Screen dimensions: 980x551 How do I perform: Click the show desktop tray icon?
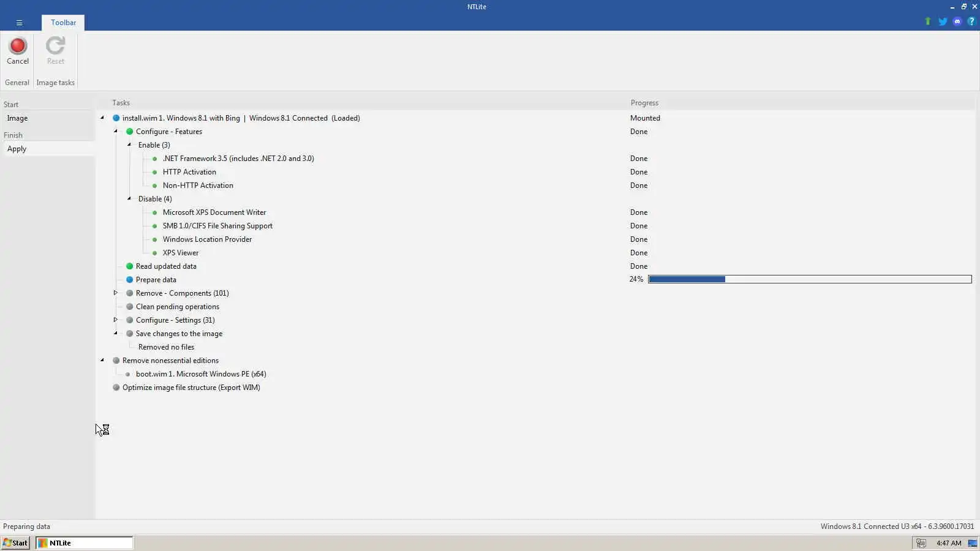[x=972, y=543]
